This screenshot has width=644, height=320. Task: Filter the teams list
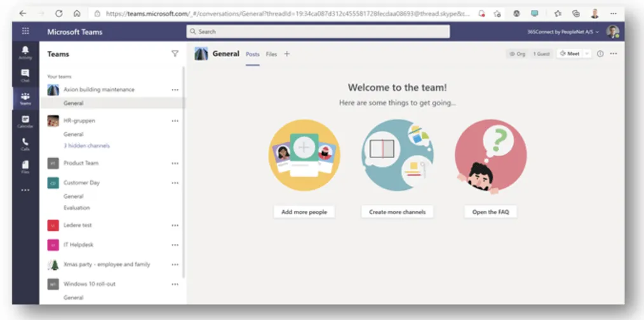coord(175,54)
